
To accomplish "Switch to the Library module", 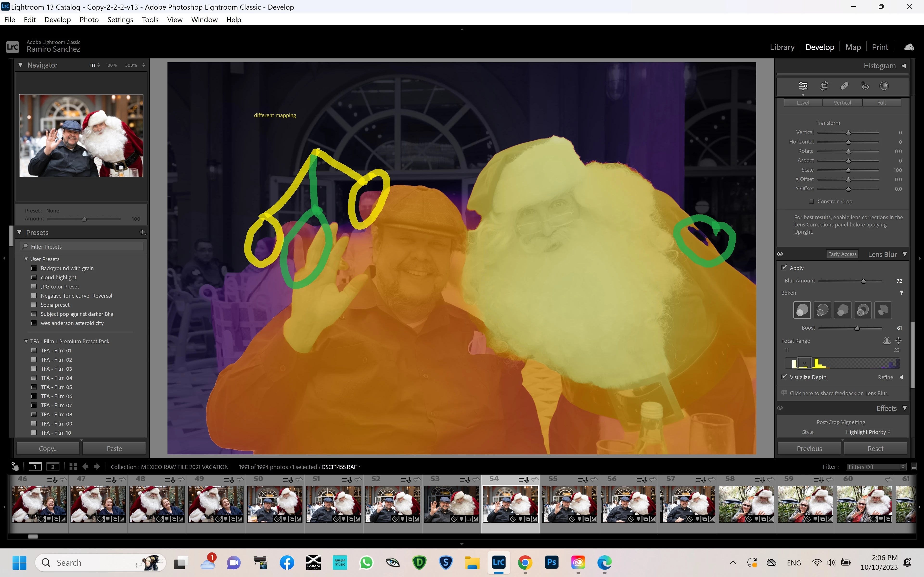I will [x=782, y=47].
